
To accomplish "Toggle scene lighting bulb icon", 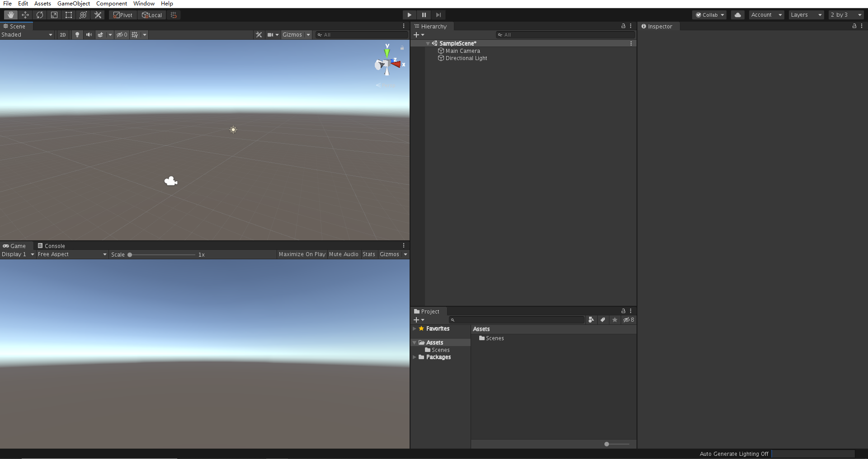I will click(x=77, y=35).
